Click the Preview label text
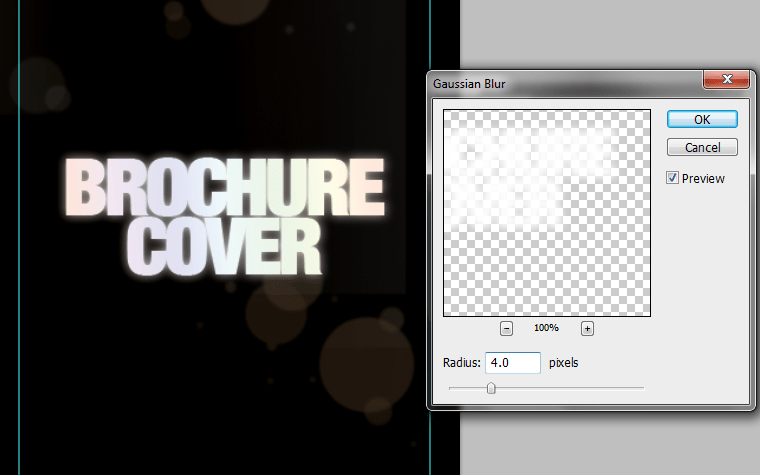760x475 pixels. pos(703,179)
